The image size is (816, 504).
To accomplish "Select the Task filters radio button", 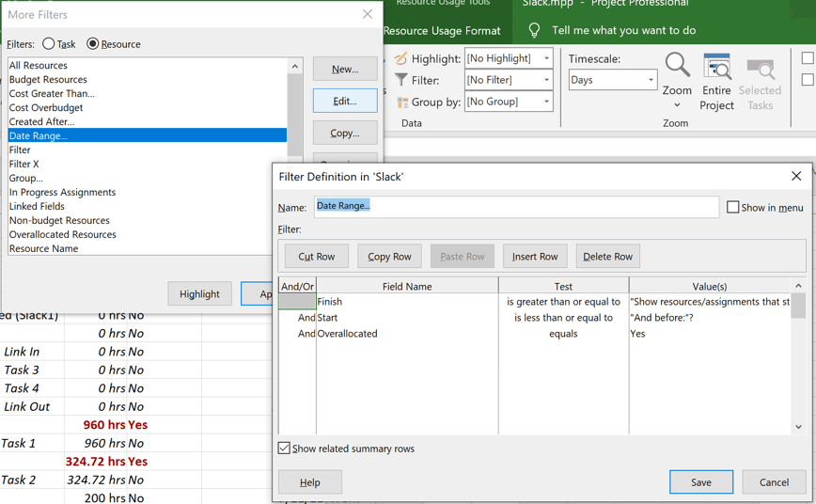I will point(48,44).
